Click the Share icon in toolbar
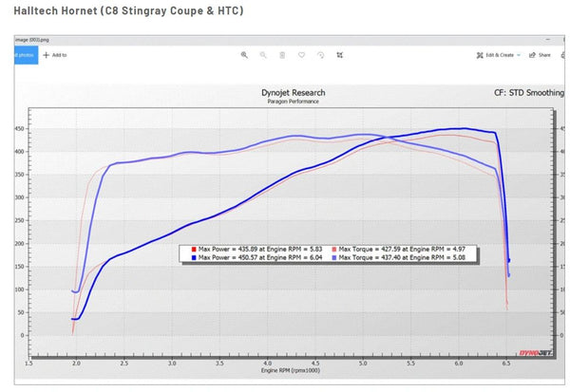Screen dimensions: 570x392 click(x=540, y=55)
